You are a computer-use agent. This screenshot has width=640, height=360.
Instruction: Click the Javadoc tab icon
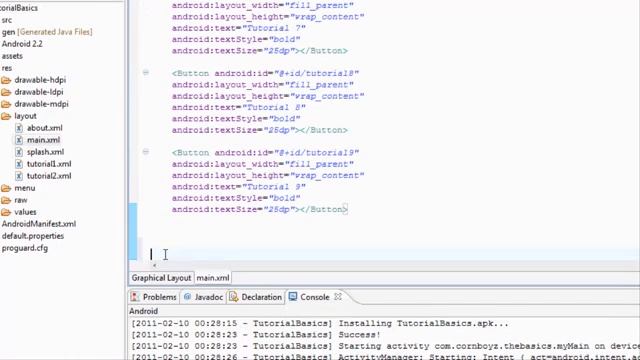coord(187,297)
